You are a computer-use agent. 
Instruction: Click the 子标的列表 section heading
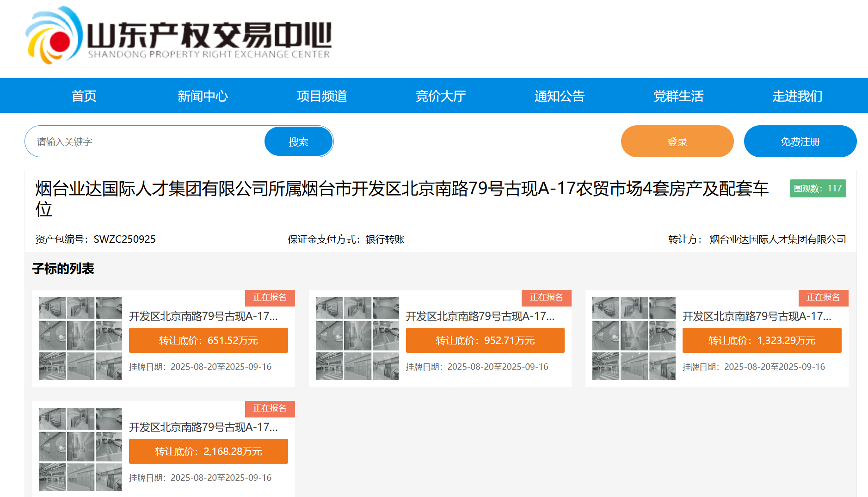click(x=63, y=269)
